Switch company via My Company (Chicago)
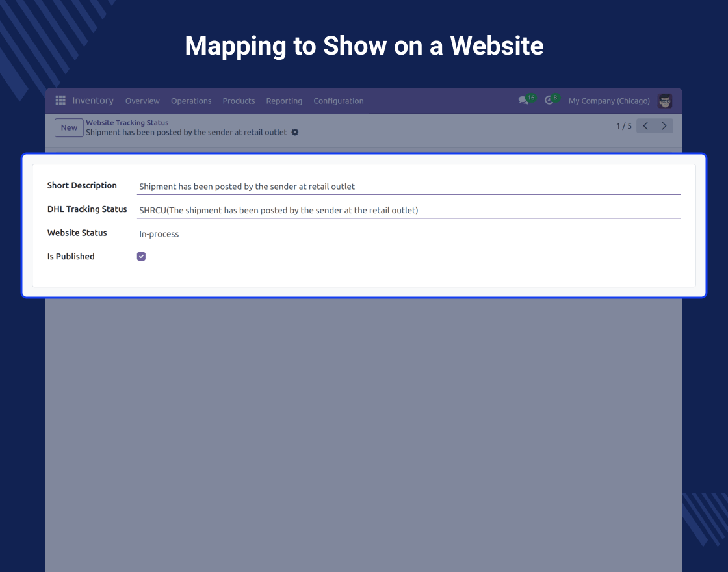728x572 pixels. (609, 101)
